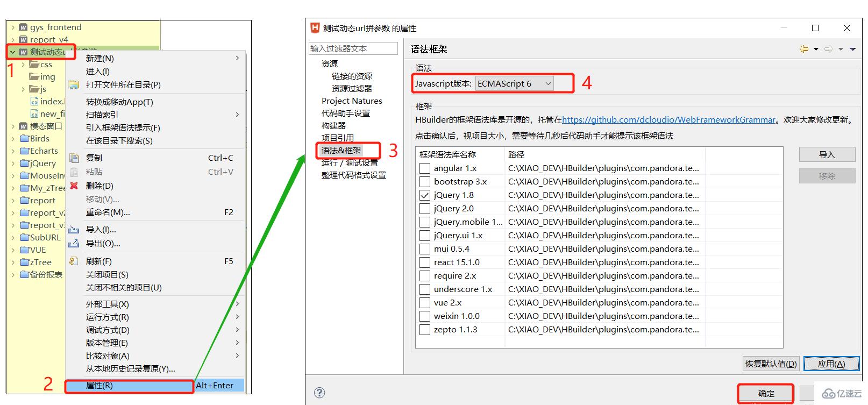Check the vue 2.x framework checkbox

pyautogui.click(x=425, y=303)
